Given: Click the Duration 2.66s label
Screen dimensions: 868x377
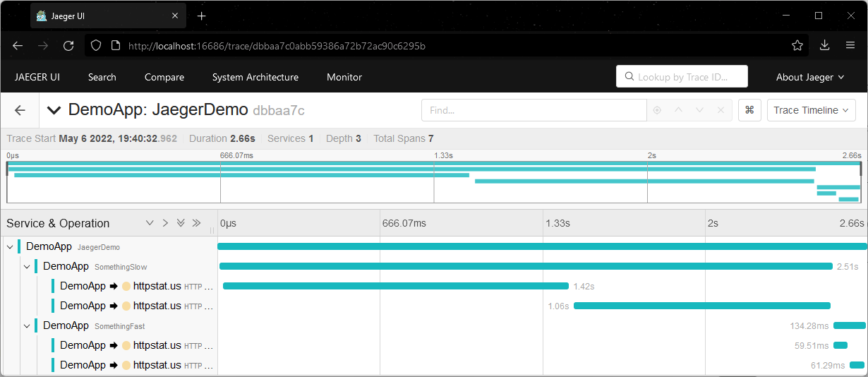Looking at the screenshot, I should coord(223,138).
